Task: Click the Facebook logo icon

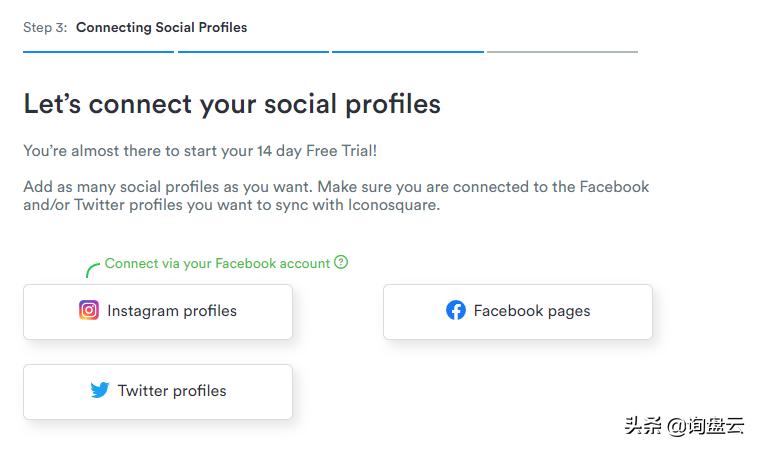Action: coord(456,311)
